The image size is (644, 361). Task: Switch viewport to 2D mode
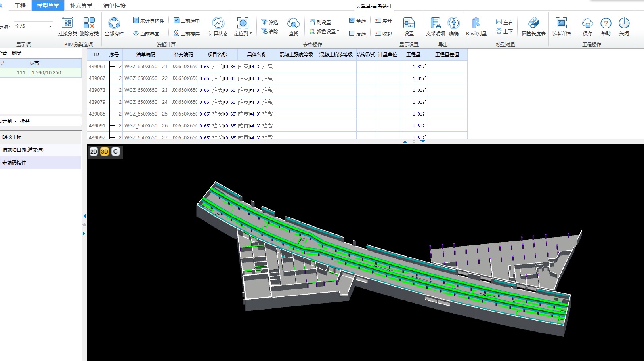point(94,152)
